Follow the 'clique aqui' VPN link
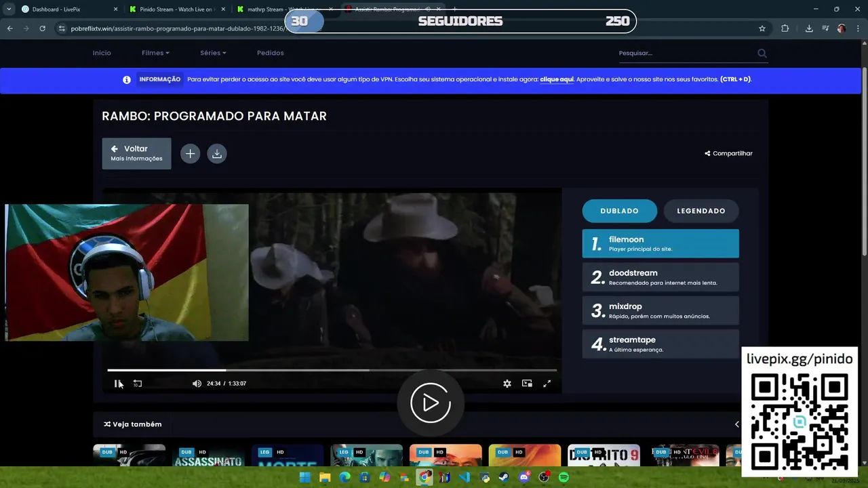Image resolution: width=868 pixels, height=488 pixels. click(x=557, y=79)
